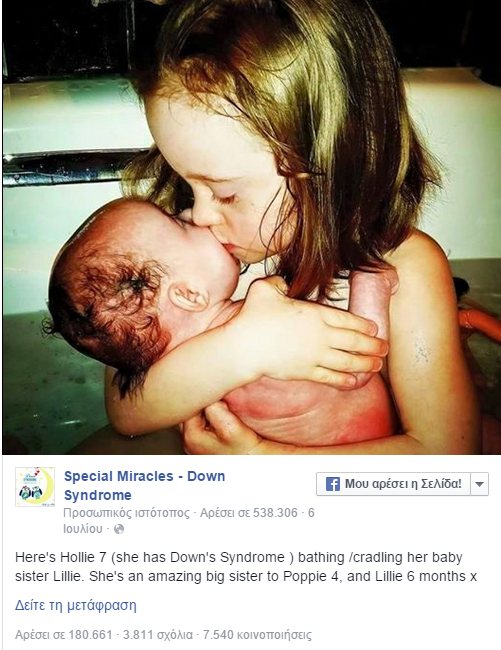Click the Facebook logo on like button
This screenshot has width=501, height=650.
pyautogui.click(x=332, y=484)
